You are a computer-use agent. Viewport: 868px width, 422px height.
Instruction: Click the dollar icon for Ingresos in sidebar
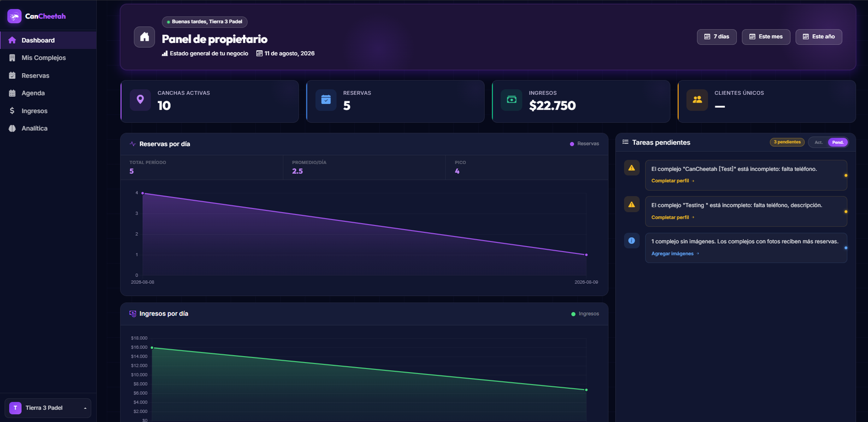point(12,111)
